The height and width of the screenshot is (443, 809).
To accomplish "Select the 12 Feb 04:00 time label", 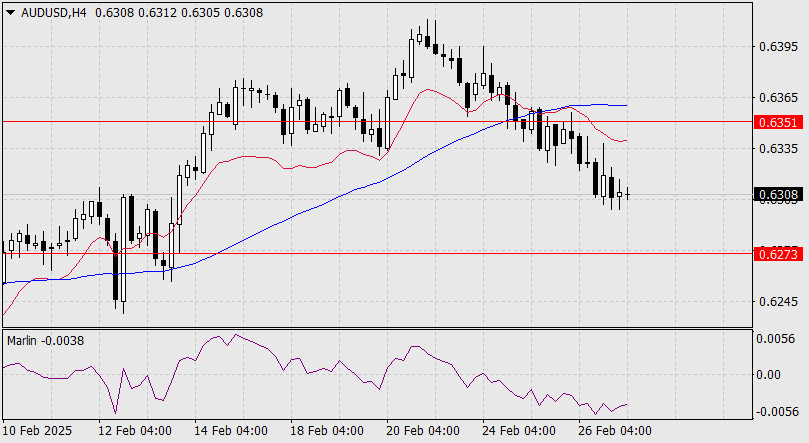I will (135, 431).
